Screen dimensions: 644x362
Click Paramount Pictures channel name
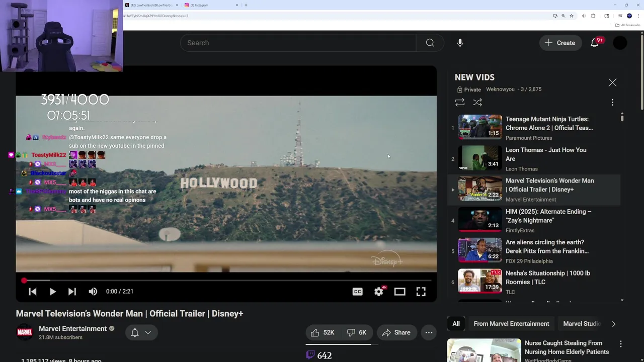tap(528, 138)
